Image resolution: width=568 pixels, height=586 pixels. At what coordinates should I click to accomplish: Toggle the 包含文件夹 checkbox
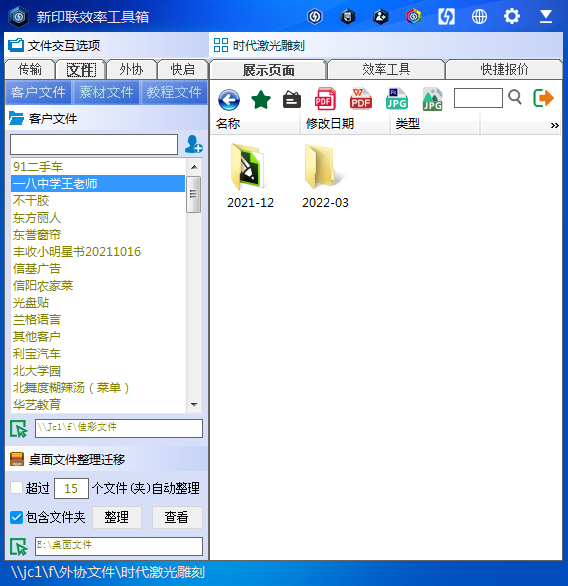(16, 518)
